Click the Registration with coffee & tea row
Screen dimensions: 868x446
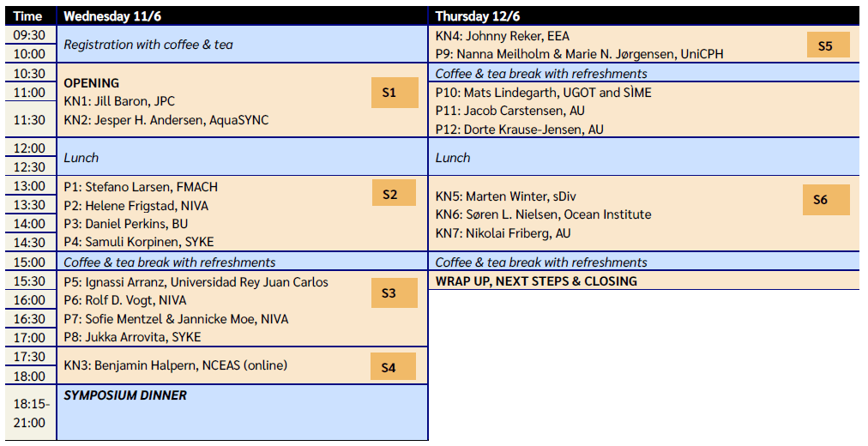148,45
